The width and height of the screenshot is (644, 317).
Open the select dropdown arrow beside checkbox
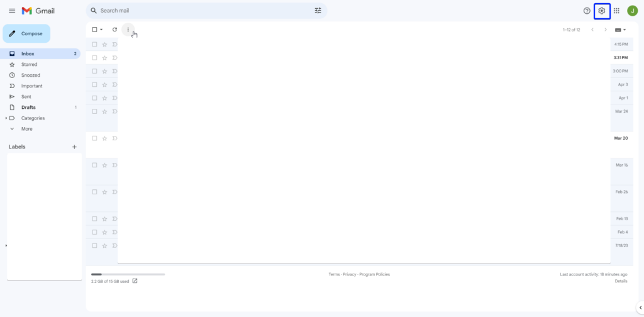click(101, 30)
